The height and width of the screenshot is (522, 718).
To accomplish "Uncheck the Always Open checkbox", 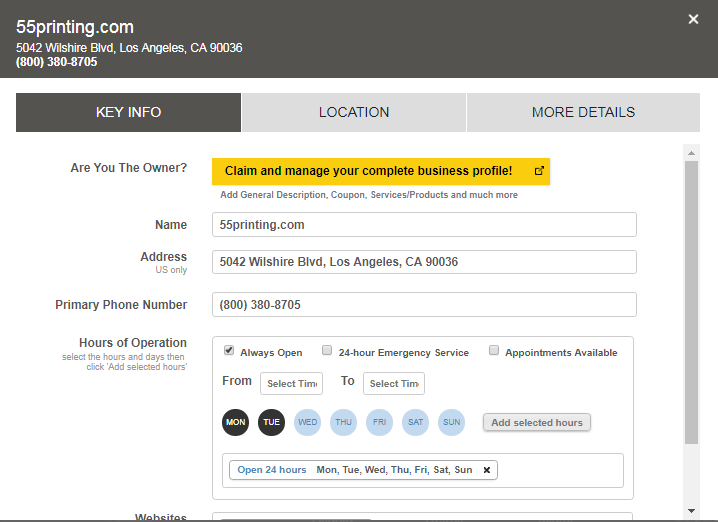I will (x=229, y=351).
